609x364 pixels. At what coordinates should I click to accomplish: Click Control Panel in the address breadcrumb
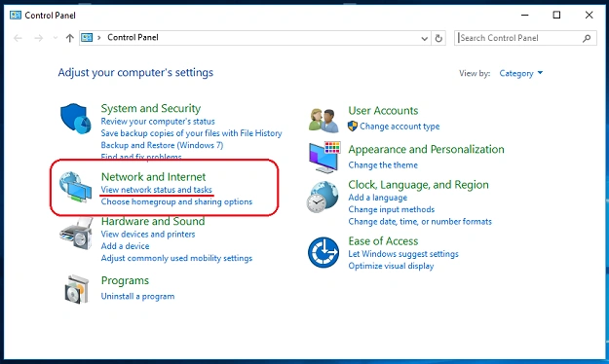133,38
